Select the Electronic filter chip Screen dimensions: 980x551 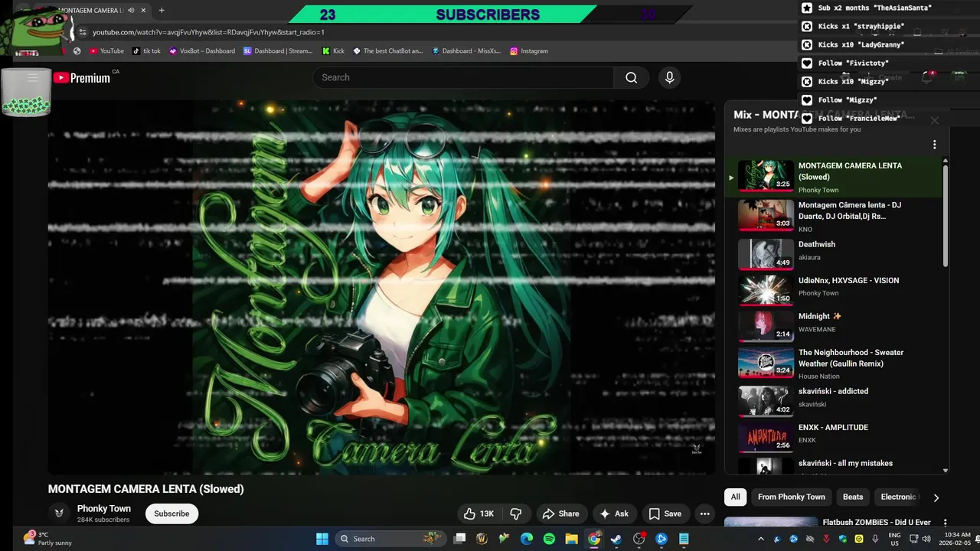tap(898, 497)
